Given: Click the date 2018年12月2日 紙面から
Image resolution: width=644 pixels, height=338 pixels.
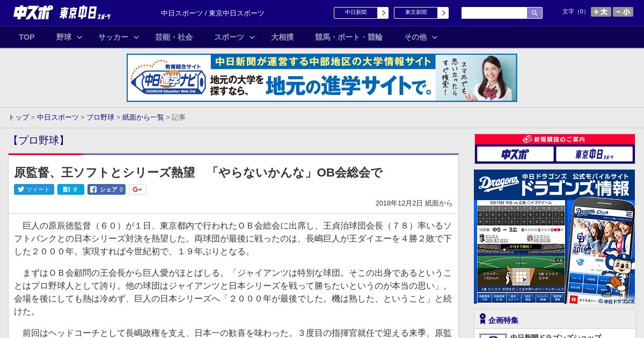Looking at the screenshot, I should (x=414, y=203).
